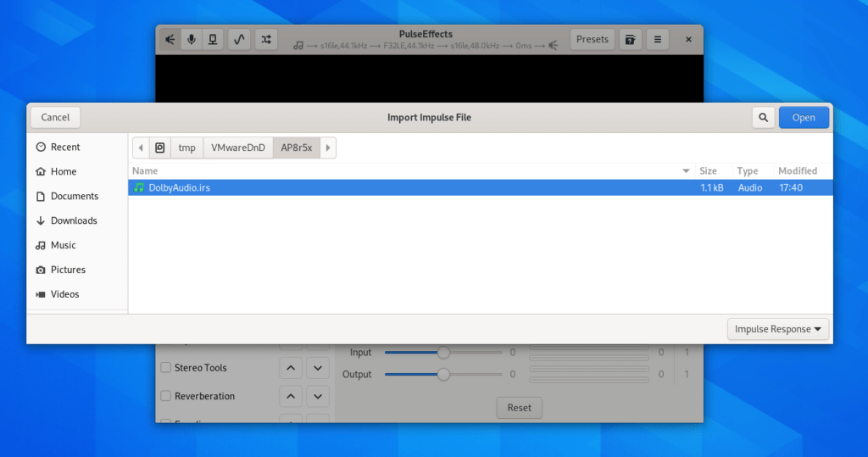Click the filesystem root icon in path bar

[x=160, y=148]
